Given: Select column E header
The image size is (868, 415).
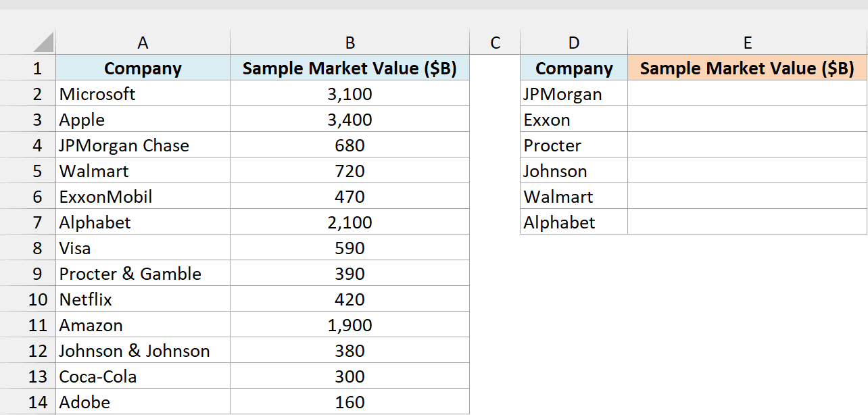Looking at the screenshot, I should pos(747,43).
